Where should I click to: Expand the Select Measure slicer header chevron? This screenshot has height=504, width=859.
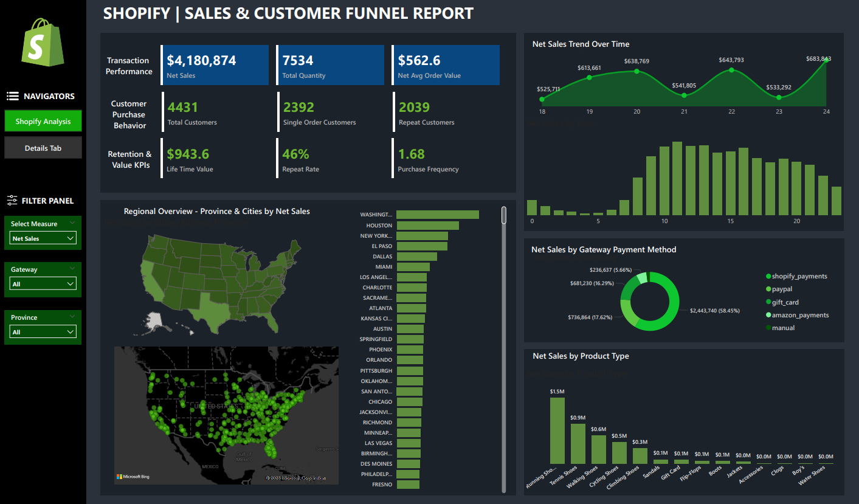pyautogui.click(x=73, y=223)
